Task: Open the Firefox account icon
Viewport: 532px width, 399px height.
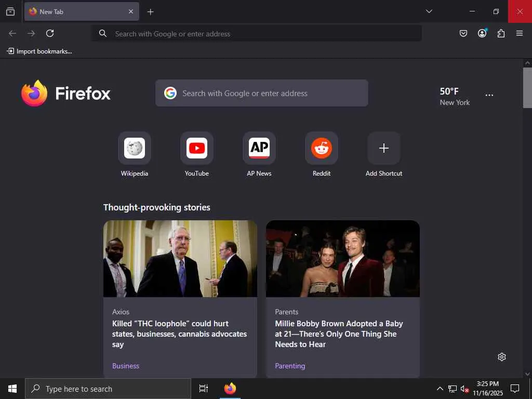Action: 482,33
